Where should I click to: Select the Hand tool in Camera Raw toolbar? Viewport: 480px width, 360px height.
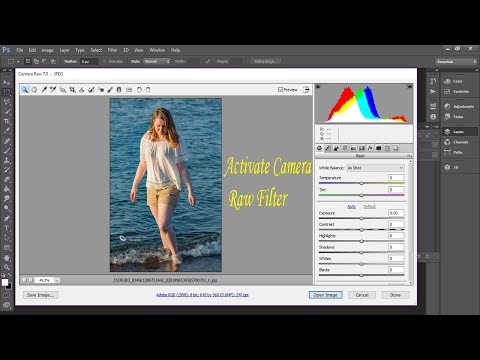(34, 90)
